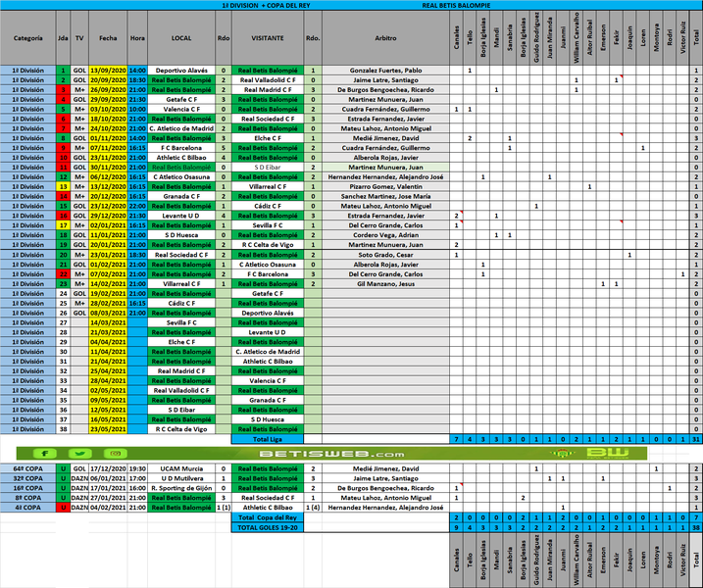Select the TV column header
This screenshot has height=588, width=703.
(79, 38)
